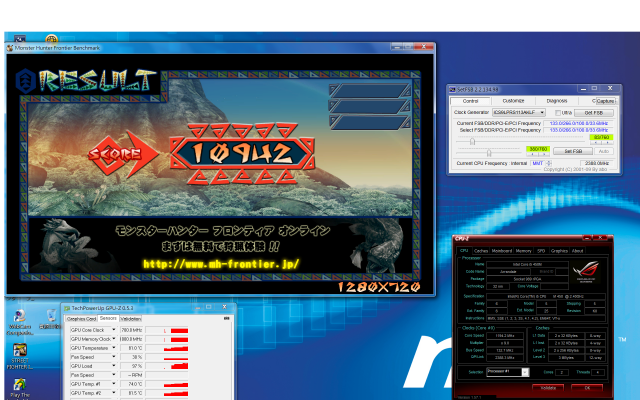Click the MNT spinner in SetFSB
Image resolution: width=640 pixels, height=400 pixels.
tap(549, 163)
